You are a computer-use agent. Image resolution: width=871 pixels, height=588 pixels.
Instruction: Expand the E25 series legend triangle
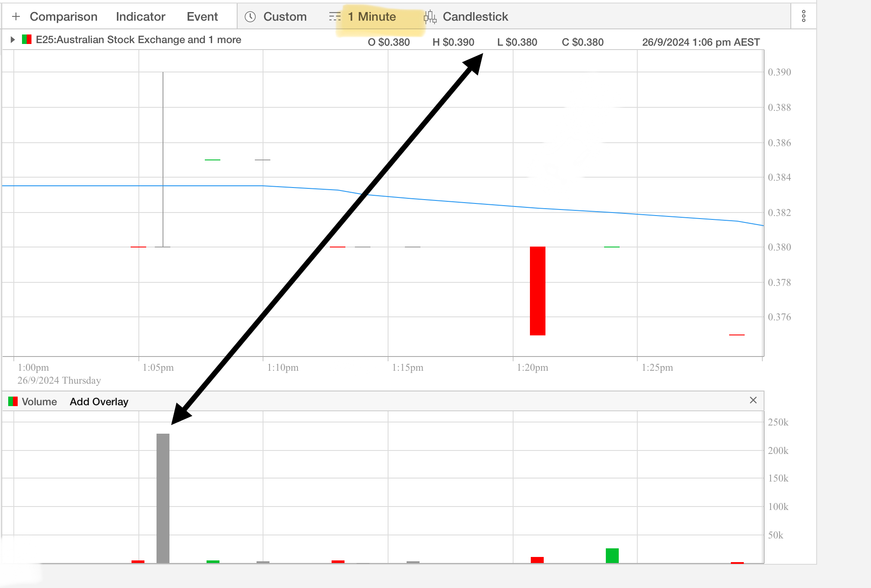pyautogui.click(x=13, y=40)
